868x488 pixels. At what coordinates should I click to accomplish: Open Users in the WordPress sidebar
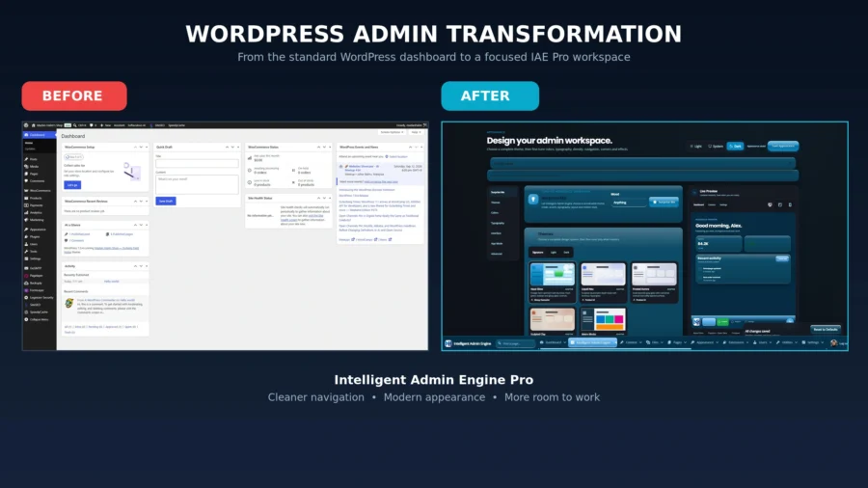click(33, 244)
